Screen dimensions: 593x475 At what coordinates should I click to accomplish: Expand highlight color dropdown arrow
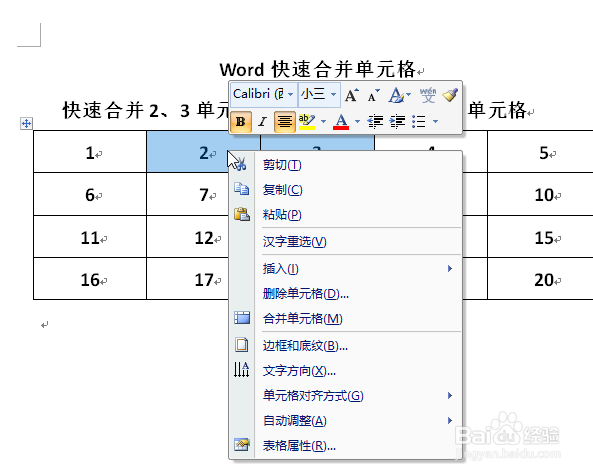tap(323, 121)
